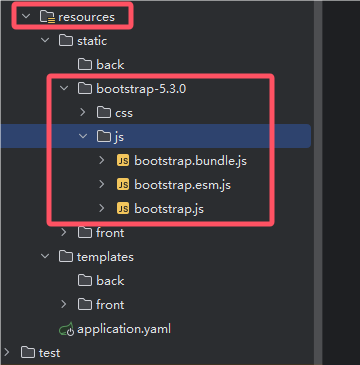Collapse the js folder chevron
The height and width of the screenshot is (365, 360).
pyautogui.click(x=83, y=136)
